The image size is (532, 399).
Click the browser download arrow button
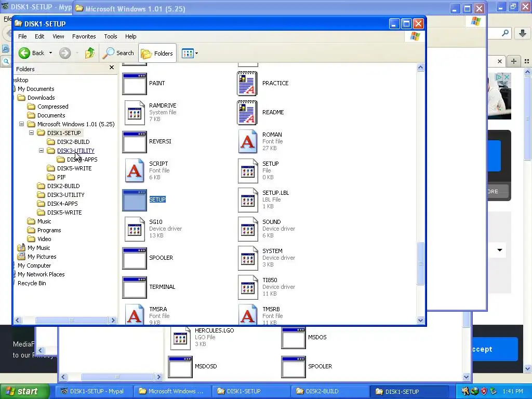[523, 33]
